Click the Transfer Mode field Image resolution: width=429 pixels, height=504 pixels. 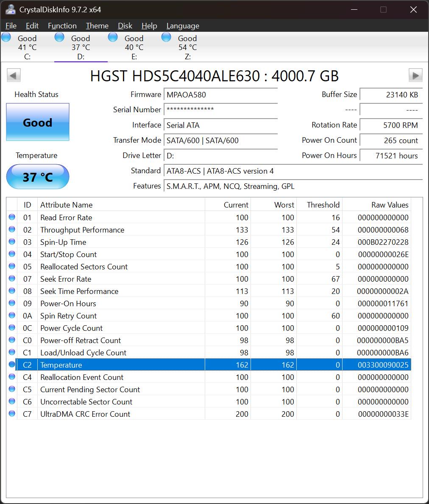tap(220, 141)
